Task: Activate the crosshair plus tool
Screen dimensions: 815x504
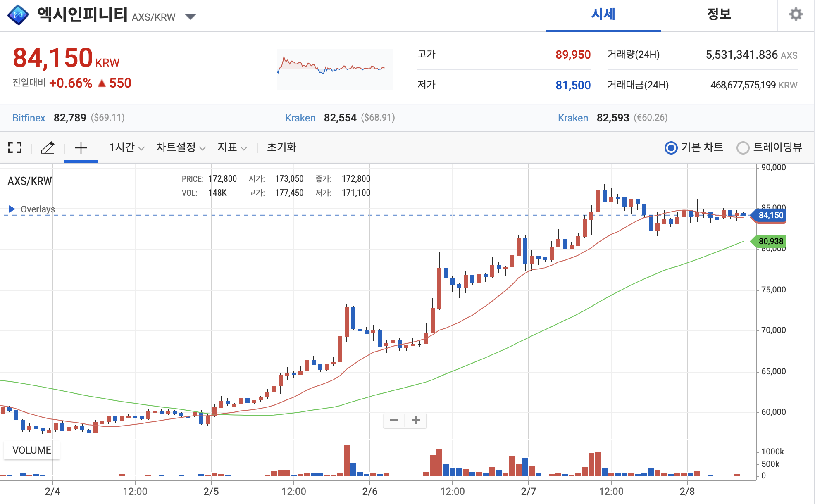Action: tap(81, 147)
